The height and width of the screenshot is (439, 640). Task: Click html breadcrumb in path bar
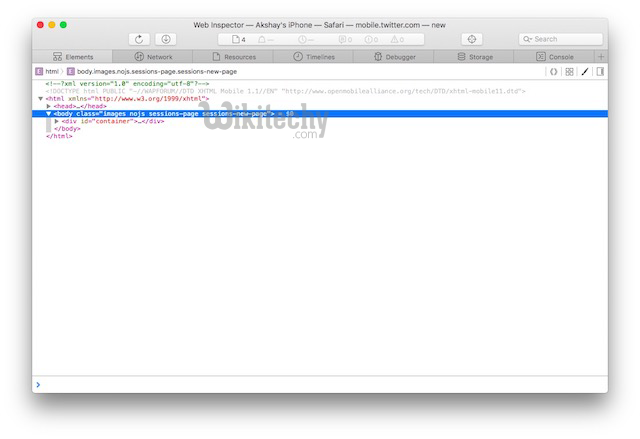click(47, 71)
